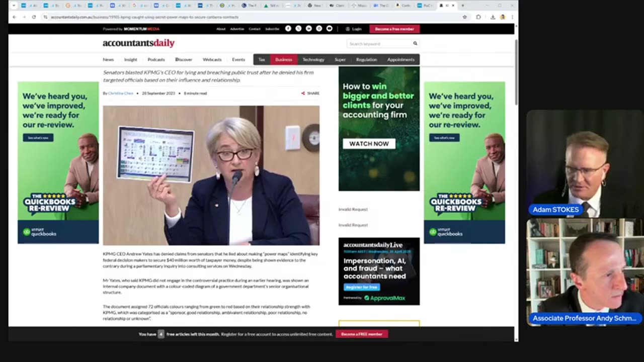This screenshot has width=644, height=362.
Task: Open the Instagram icon in top bar
Action: coord(319,29)
